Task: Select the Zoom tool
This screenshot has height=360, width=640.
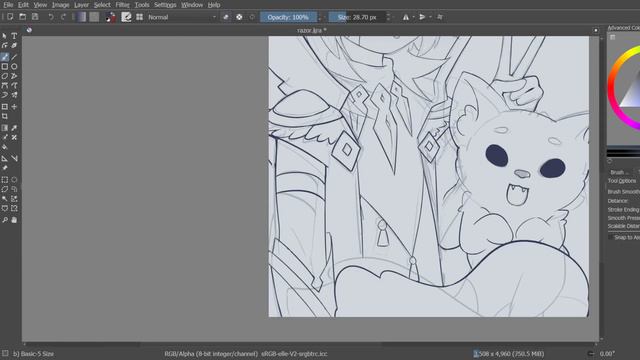Action: click(x=4, y=220)
